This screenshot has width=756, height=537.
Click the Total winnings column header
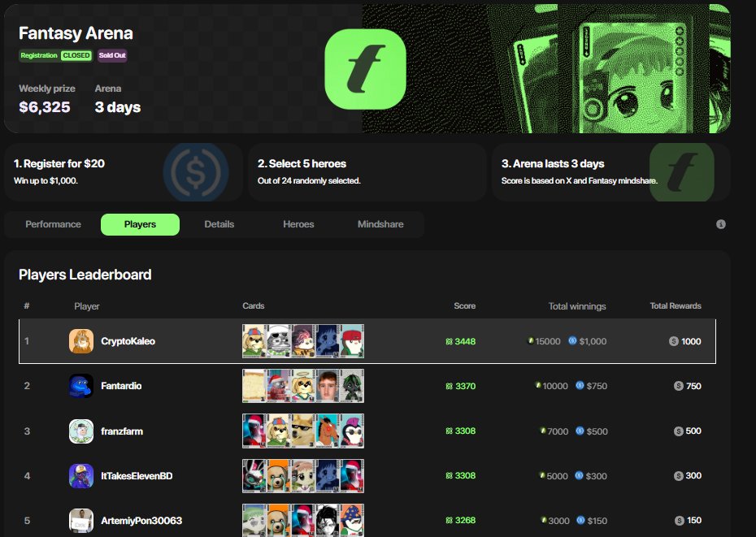pos(577,306)
